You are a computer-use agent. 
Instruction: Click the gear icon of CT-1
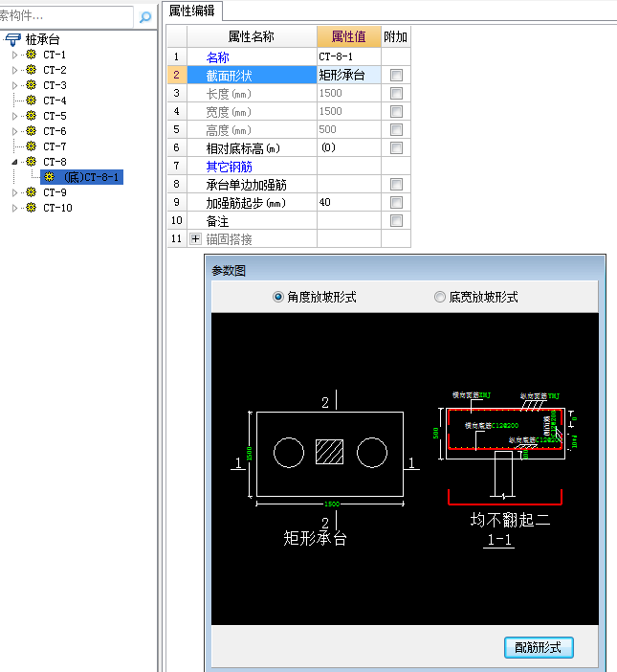(31, 55)
